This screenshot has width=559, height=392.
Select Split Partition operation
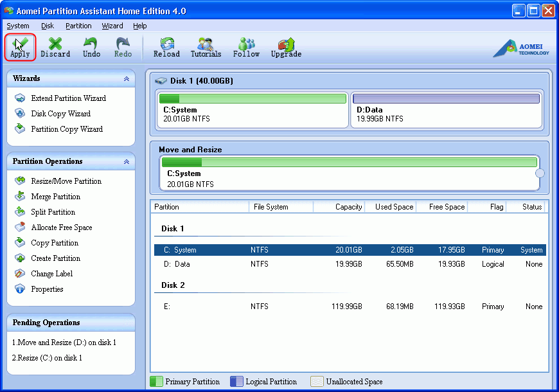53,212
